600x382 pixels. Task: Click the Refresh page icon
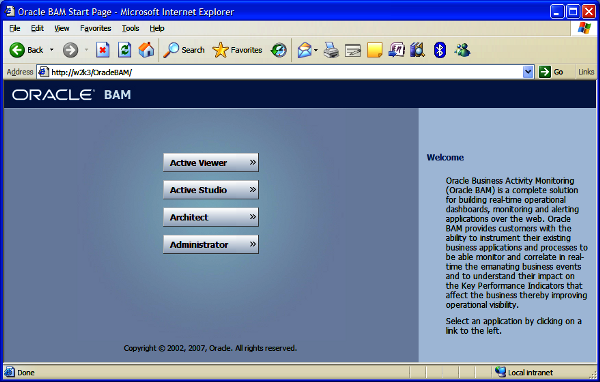pyautogui.click(x=124, y=50)
